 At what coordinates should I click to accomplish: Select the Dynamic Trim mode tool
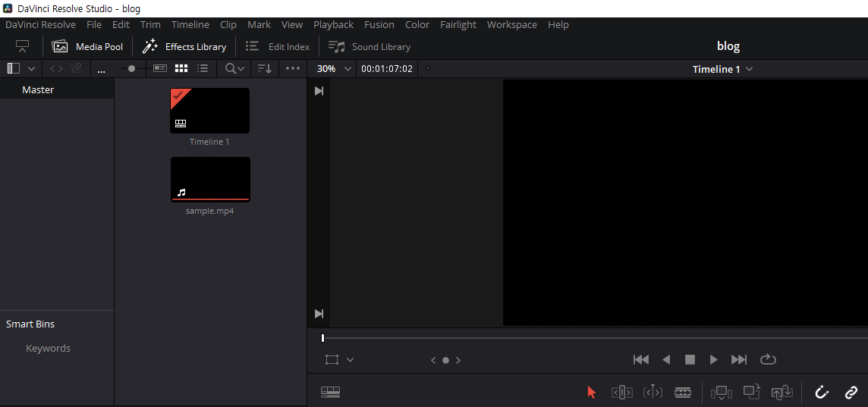pyautogui.click(x=653, y=393)
